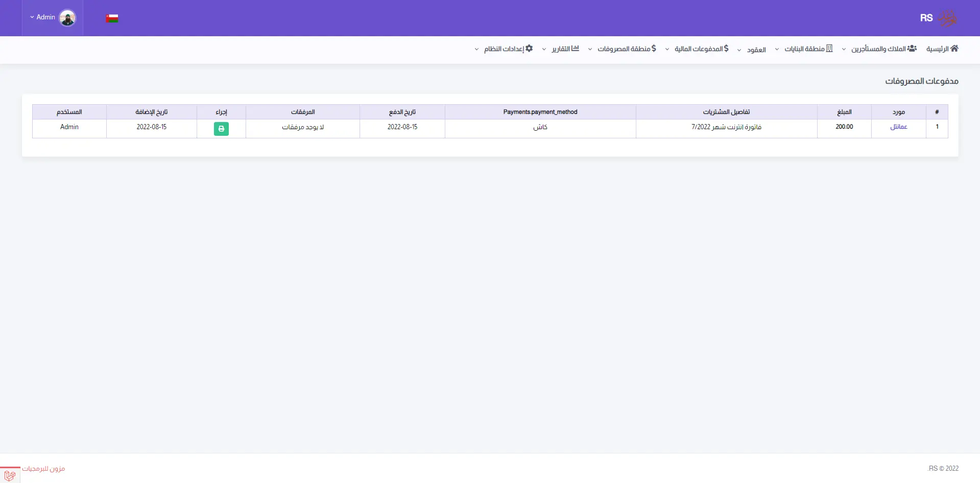Click the building icon for منطقة البنايات
Screen dimensions: 980x483
(829, 49)
